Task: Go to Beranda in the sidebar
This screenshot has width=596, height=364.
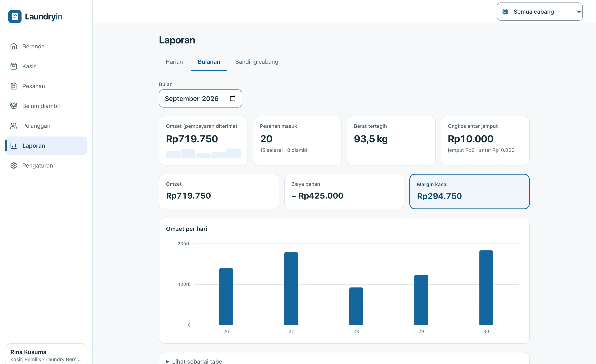Action: (x=46, y=46)
